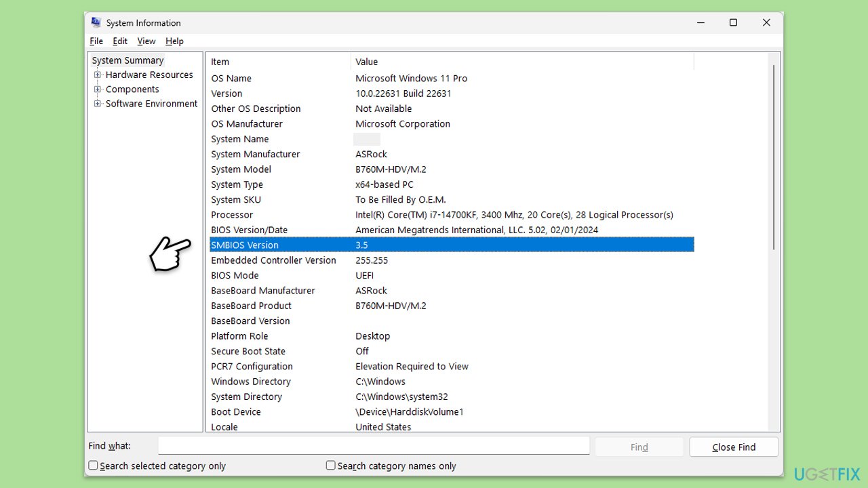This screenshot has height=488, width=868.
Task: Toggle Search category names only checkbox
Action: (x=331, y=466)
